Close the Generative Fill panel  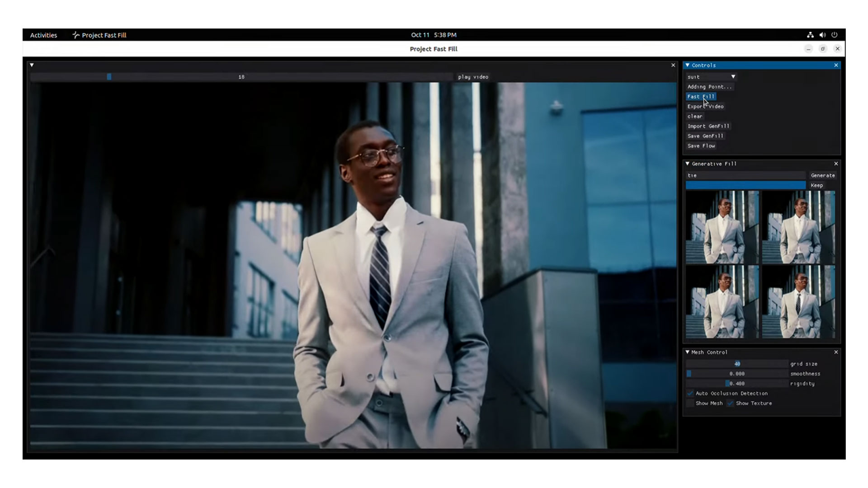coord(836,164)
